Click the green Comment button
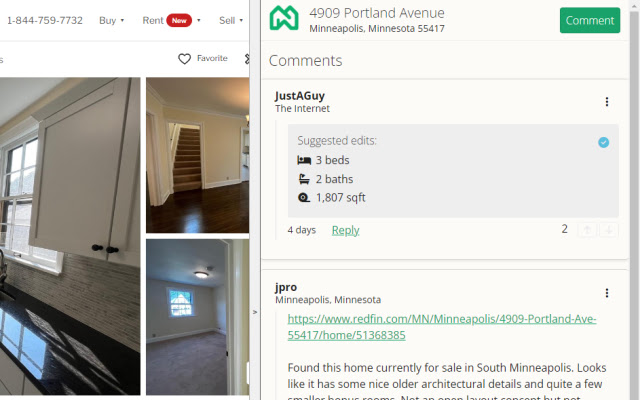 590,20
